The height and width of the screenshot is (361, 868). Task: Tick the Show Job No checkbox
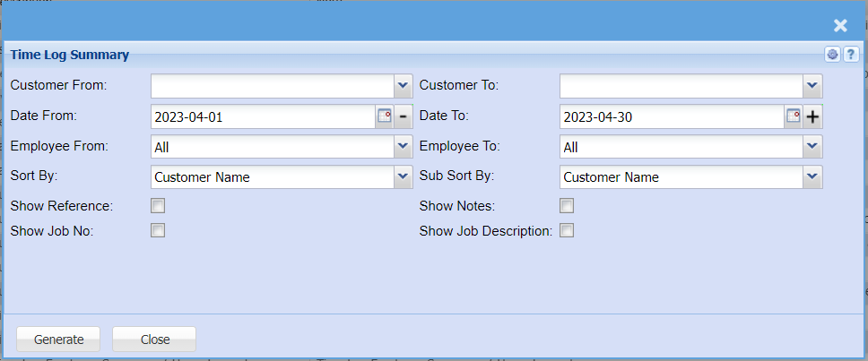pyautogui.click(x=158, y=230)
